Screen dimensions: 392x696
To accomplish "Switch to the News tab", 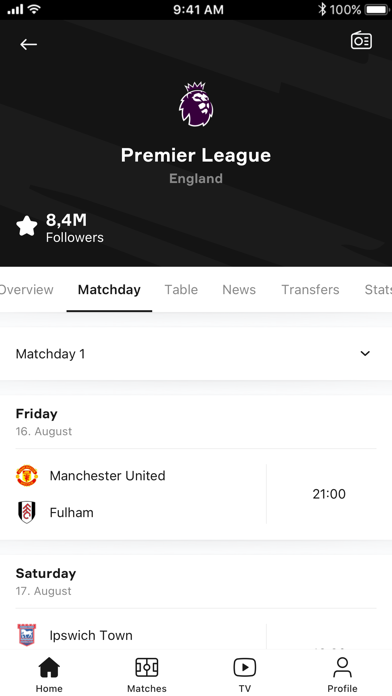I will coord(239,289).
